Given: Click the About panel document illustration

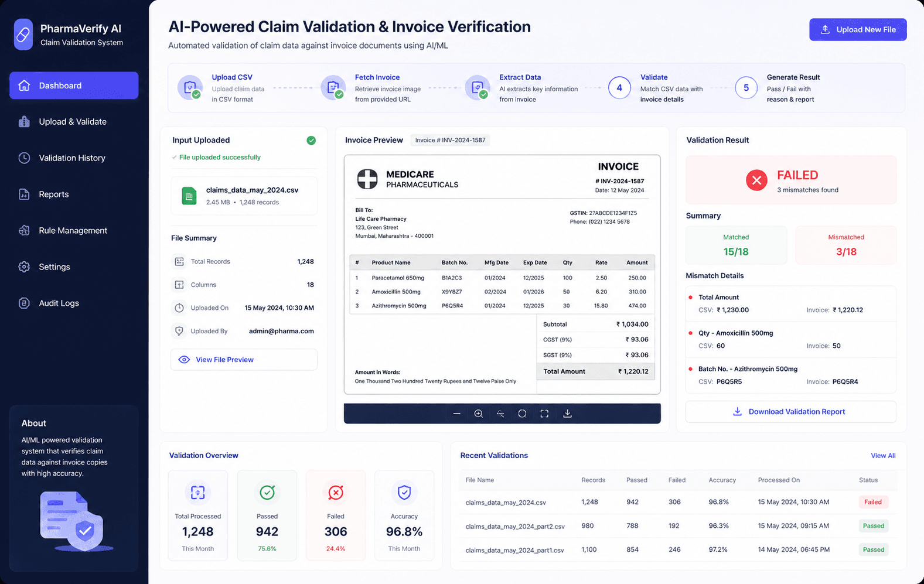Looking at the screenshot, I should pos(76,522).
